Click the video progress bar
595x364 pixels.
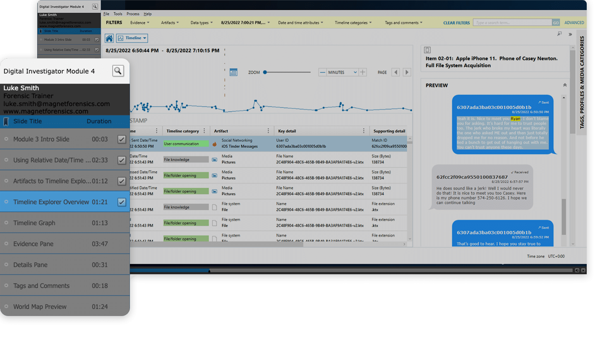[x=352, y=271]
